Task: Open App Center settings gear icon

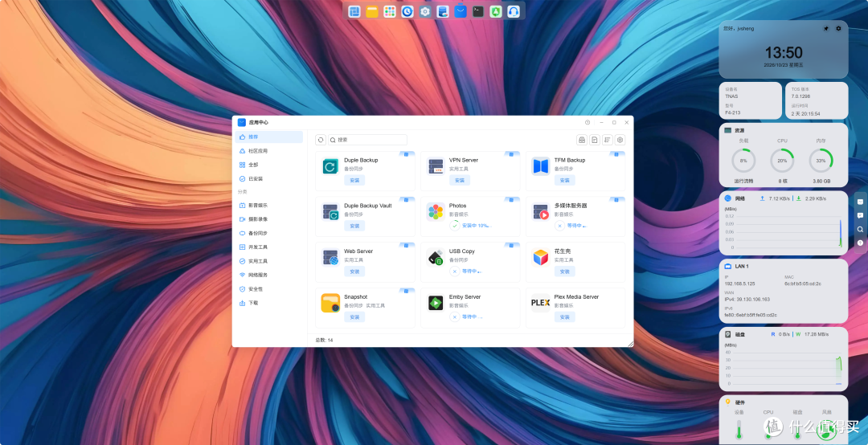Action: (x=620, y=140)
